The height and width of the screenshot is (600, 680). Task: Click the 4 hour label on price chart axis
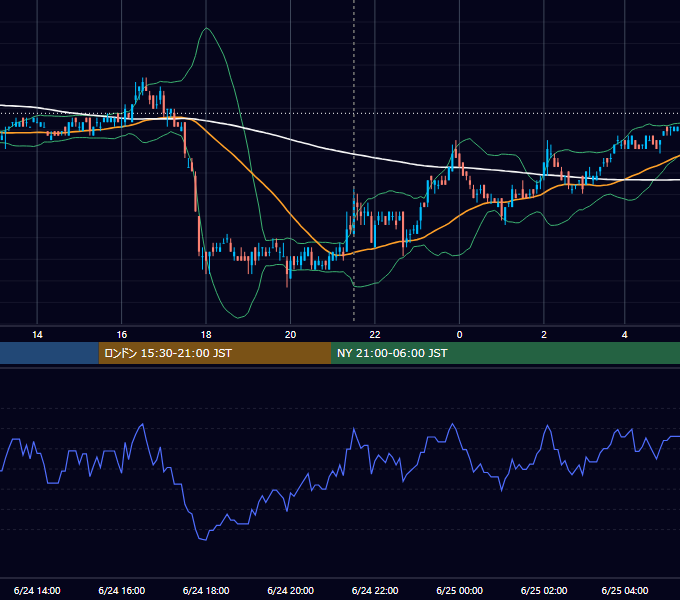[x=624, y=335]
